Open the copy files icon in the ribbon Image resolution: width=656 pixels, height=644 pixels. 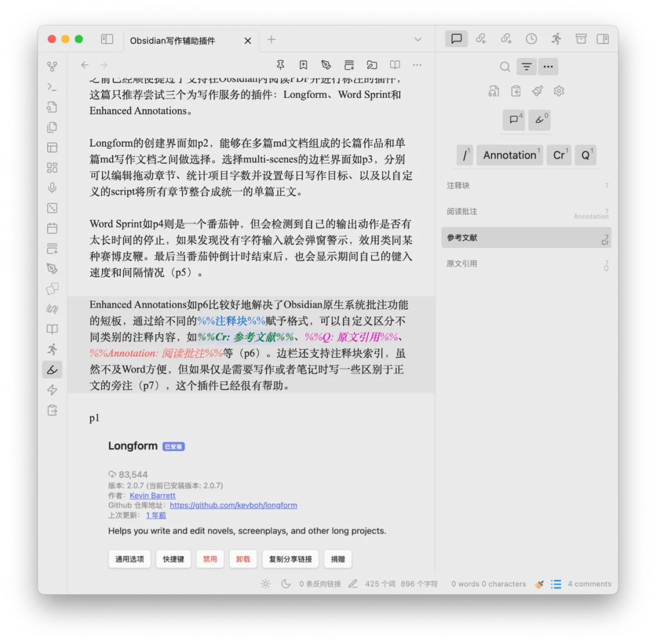tap(52, 127)
